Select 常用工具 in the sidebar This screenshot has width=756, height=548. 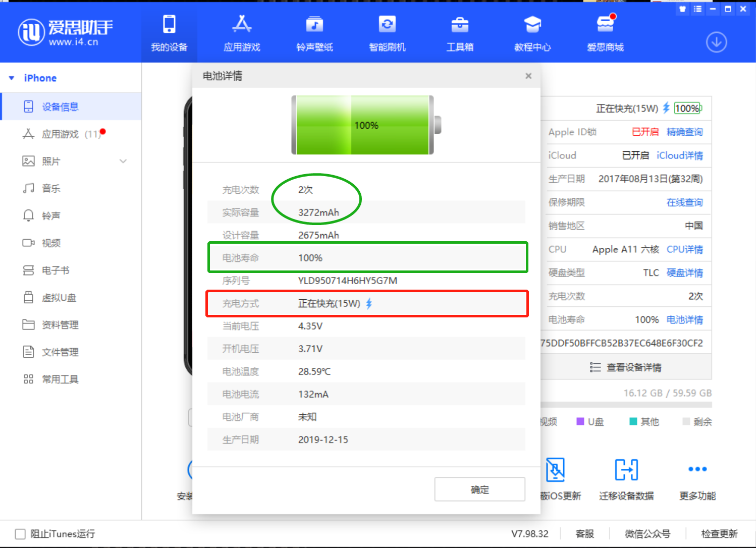pyautogui.click(x=61, y=379)
